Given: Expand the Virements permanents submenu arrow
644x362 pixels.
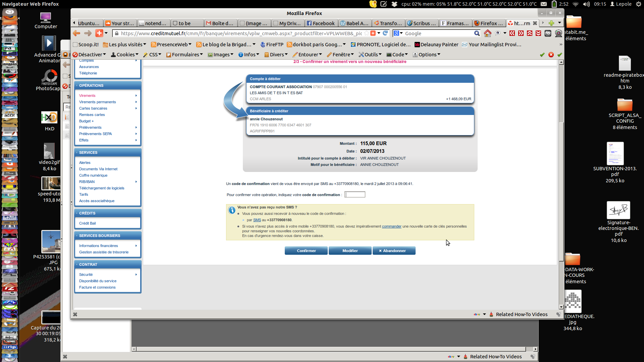Looking at the screenshot, I should [x=136, y=102].
